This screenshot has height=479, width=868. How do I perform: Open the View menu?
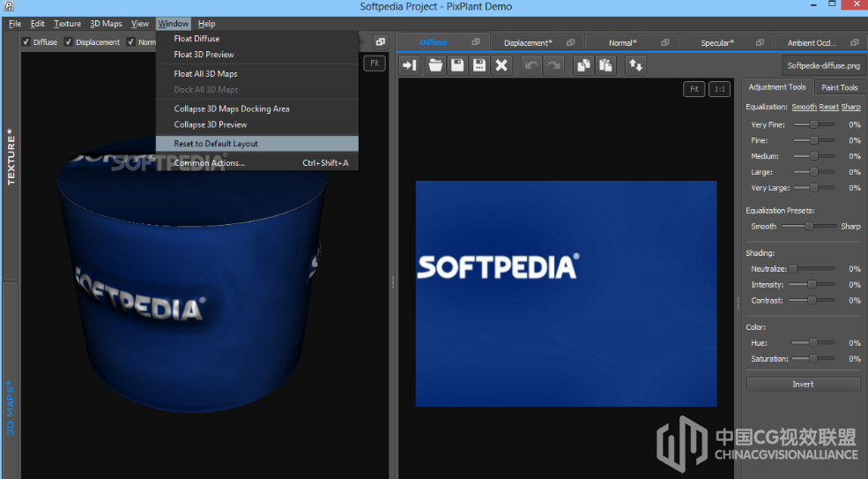coord(140,23)
